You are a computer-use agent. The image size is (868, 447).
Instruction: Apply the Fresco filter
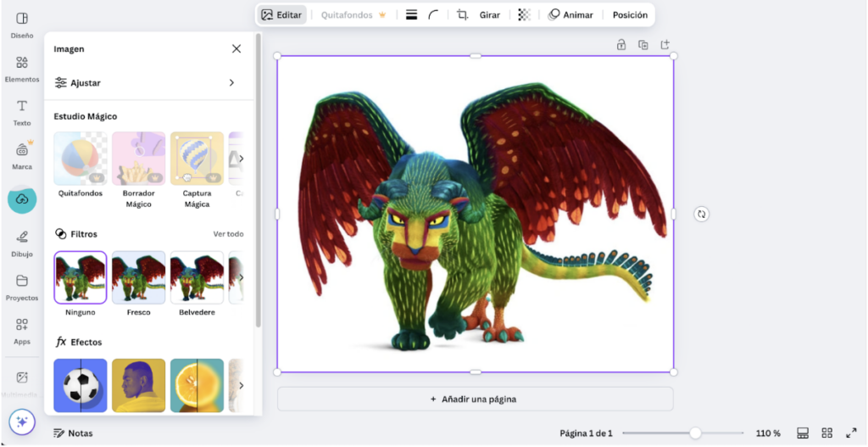coord(138,277)
